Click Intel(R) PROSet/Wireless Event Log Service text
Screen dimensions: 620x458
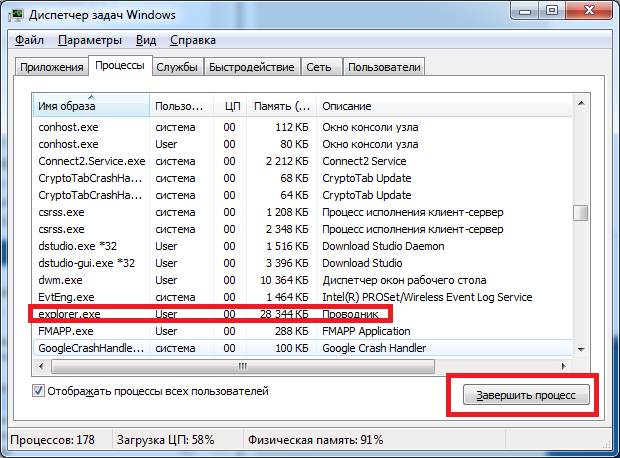tap(427, 297)
